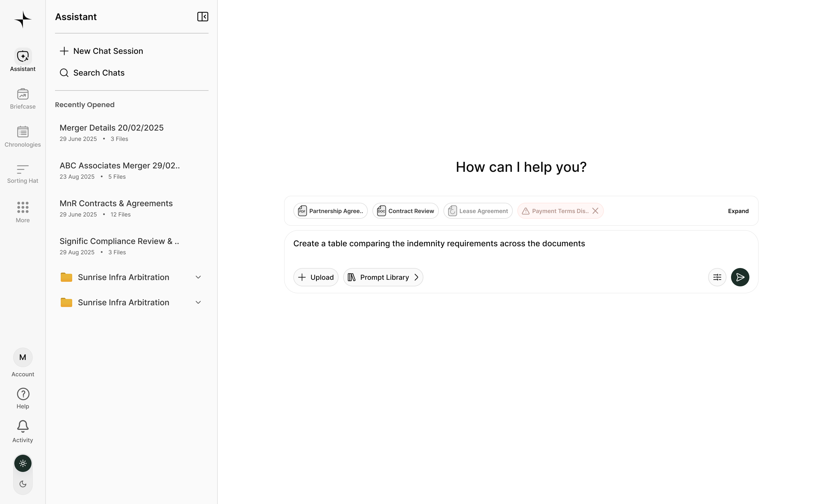Select the Sorting Hat tool
The width and height of the screenshot is (825, 504).
click(23, 174)
